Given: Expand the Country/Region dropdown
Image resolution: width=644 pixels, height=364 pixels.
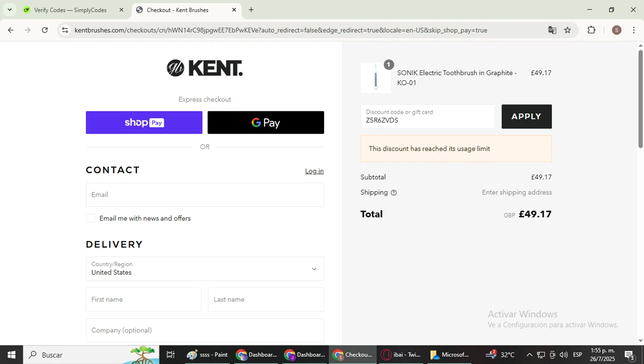Looking at the screenshot, I should click(205, 269).
